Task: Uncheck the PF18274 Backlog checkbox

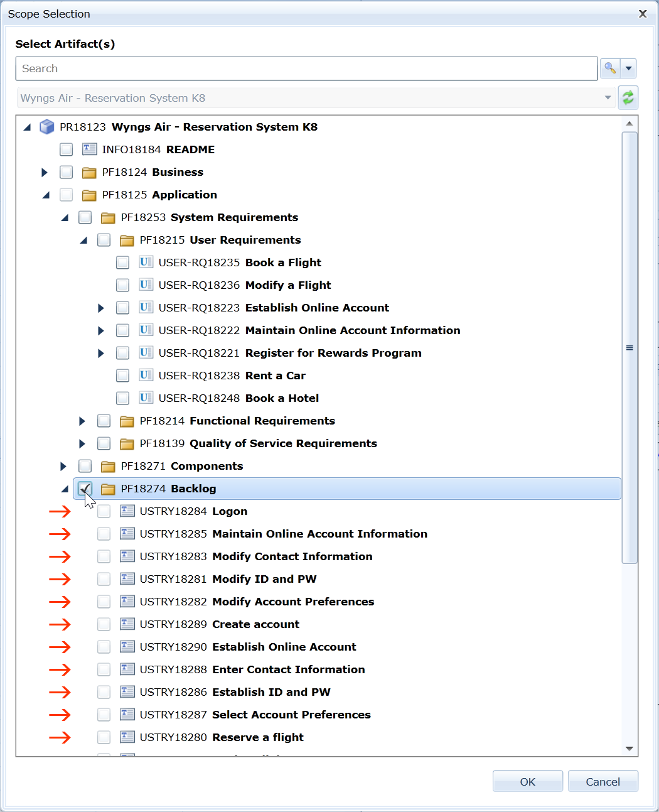Action: 85,489
